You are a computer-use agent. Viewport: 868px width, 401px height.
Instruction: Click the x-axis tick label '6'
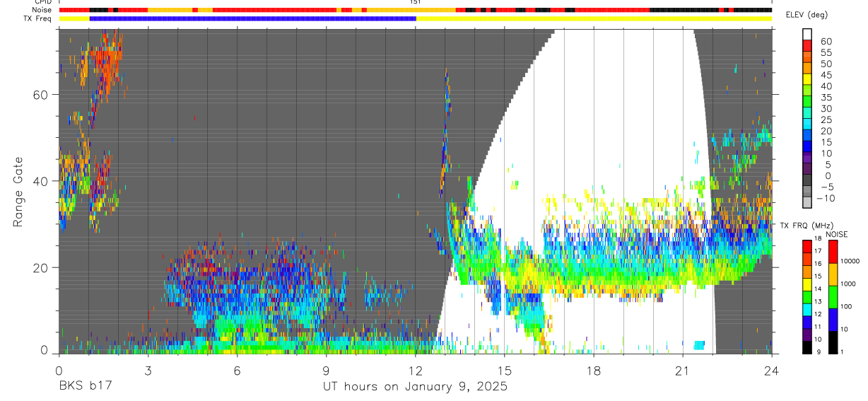click(237, 370)
